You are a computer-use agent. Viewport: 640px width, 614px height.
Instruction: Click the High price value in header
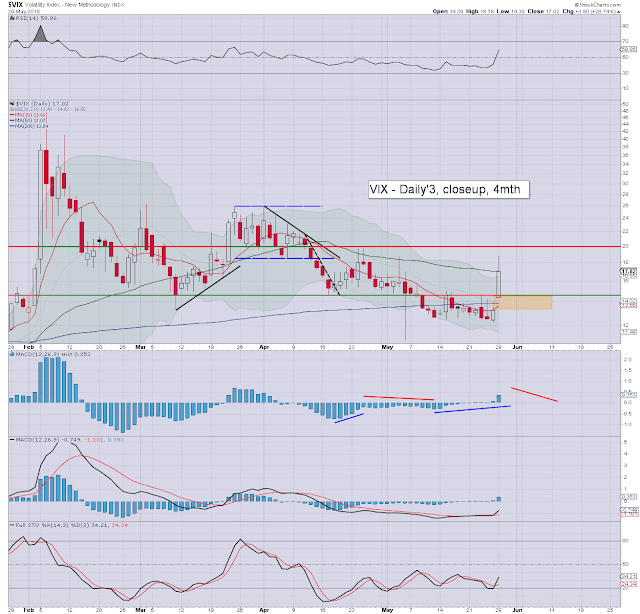click(x=486, y=11)
